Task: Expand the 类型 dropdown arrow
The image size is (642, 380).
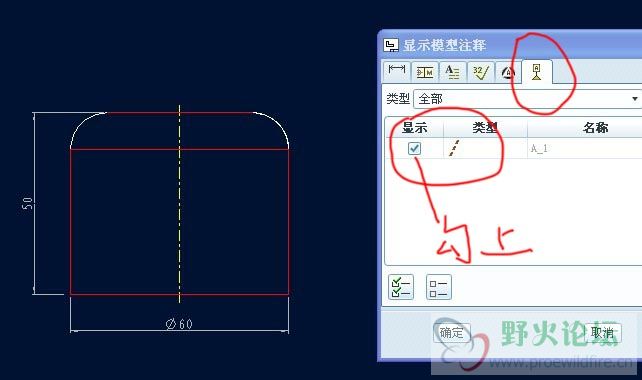Action: [x=635, y=99]
